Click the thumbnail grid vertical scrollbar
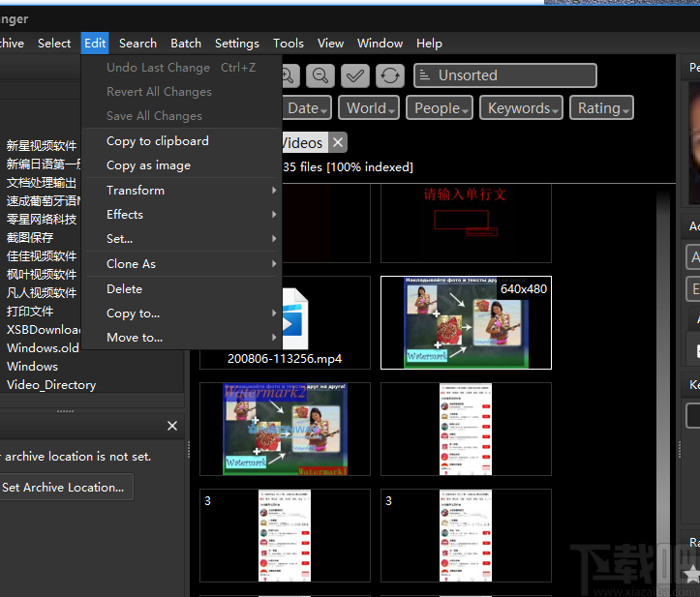Screen dimensions: 700x597 [x=664, y=366]
